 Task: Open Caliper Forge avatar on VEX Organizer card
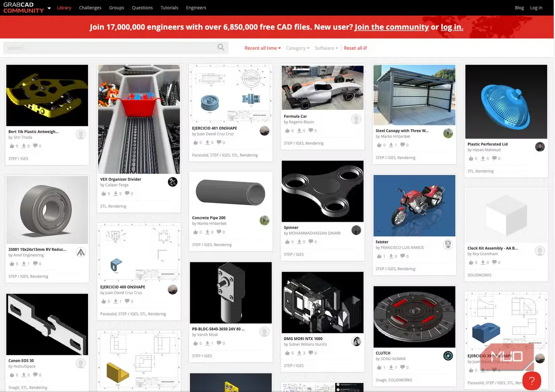[172, 182]
